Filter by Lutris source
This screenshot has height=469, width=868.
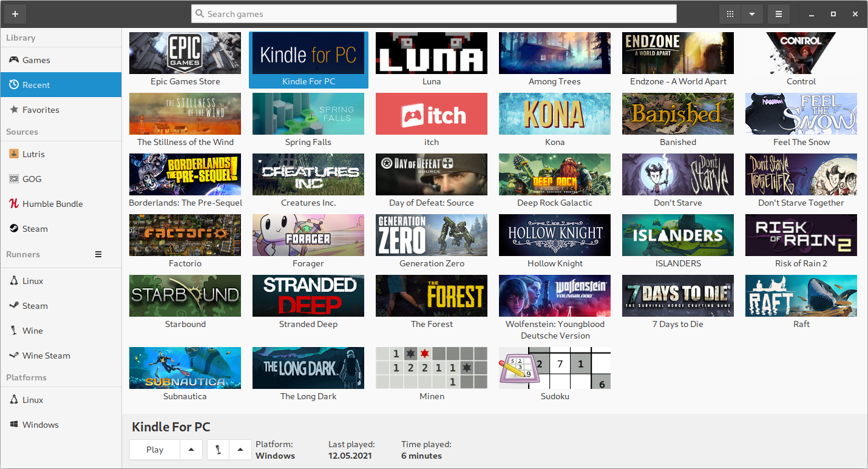pos(61,154)
